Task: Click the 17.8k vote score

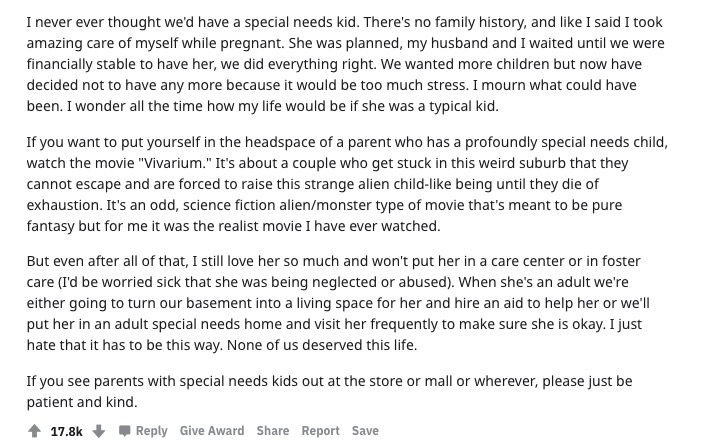Action: coord(67,431)
